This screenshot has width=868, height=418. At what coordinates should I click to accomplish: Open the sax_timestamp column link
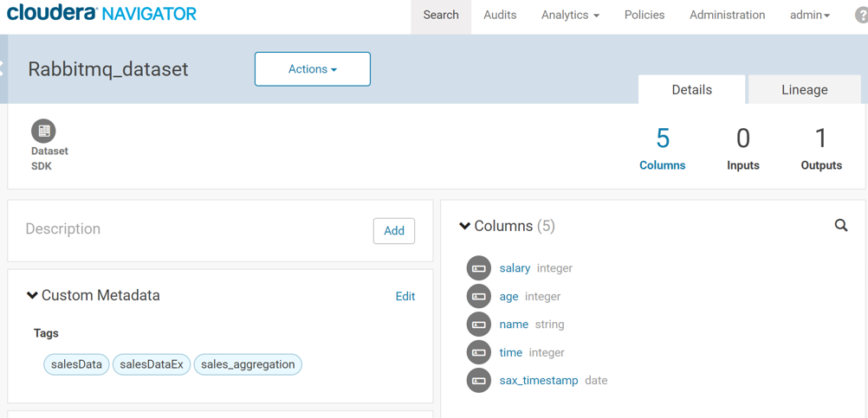tap(538, 381)
